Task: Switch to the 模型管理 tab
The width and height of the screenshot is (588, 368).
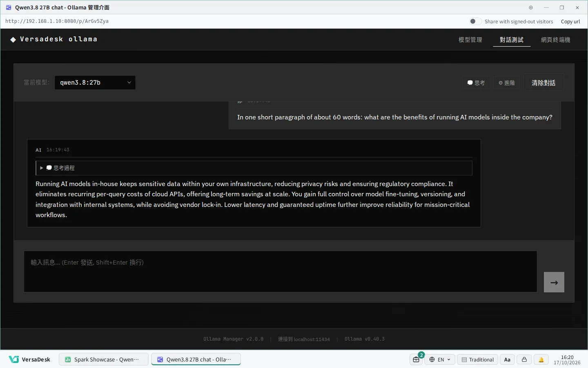Action: coord(470,40)
